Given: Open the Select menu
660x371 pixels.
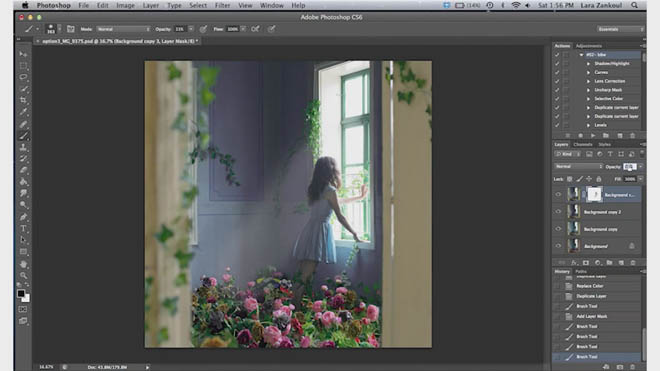Looking at the screenshot, I should tap(198, 5).
